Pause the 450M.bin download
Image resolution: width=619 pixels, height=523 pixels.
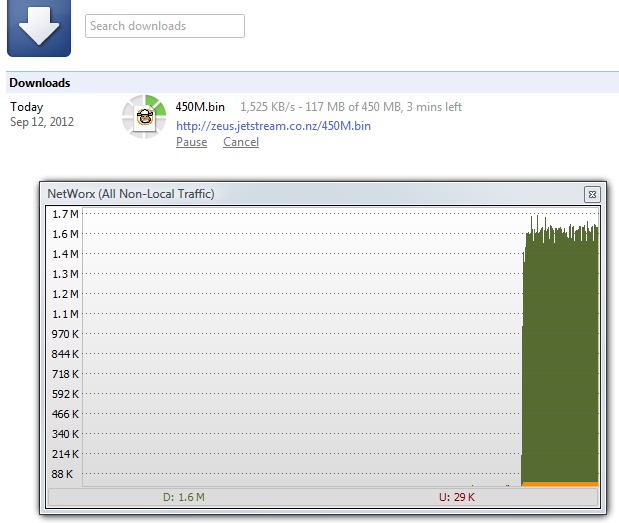(191, 142)
